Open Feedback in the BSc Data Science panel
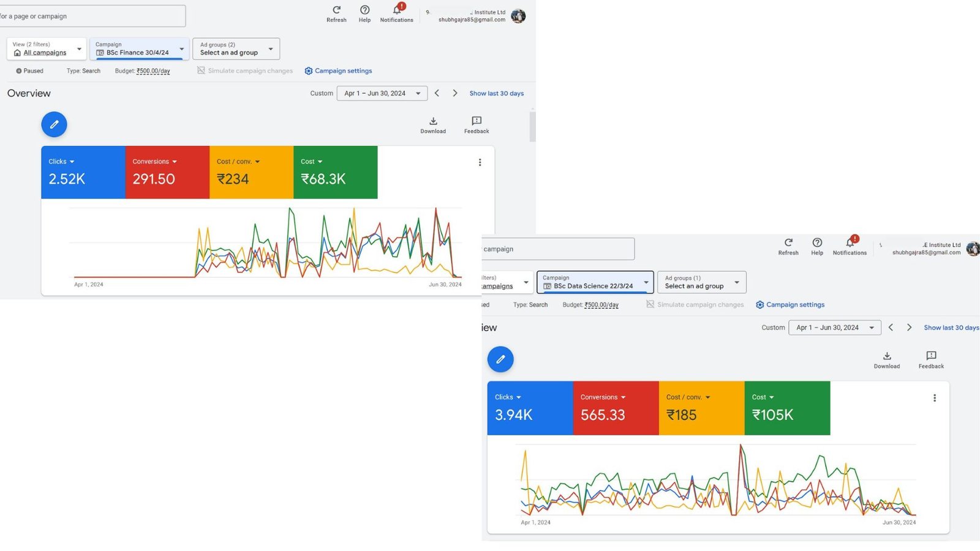Screen dimensions: 980x551 [931, 360]
